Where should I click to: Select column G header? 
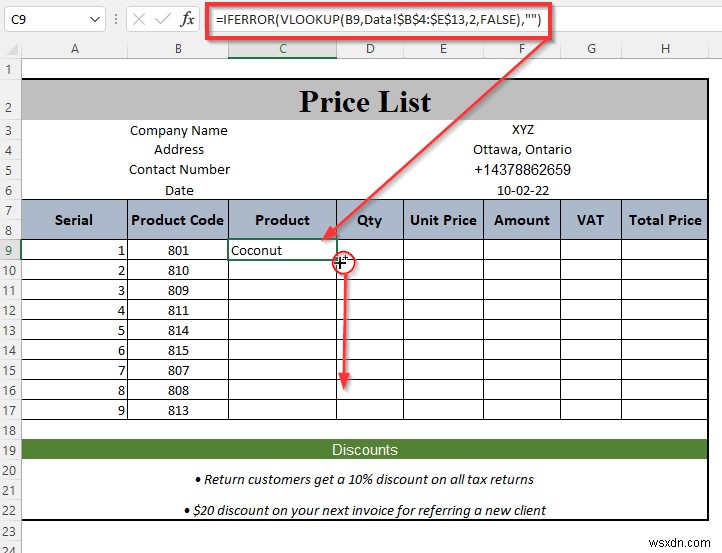(x=591, y=49)
